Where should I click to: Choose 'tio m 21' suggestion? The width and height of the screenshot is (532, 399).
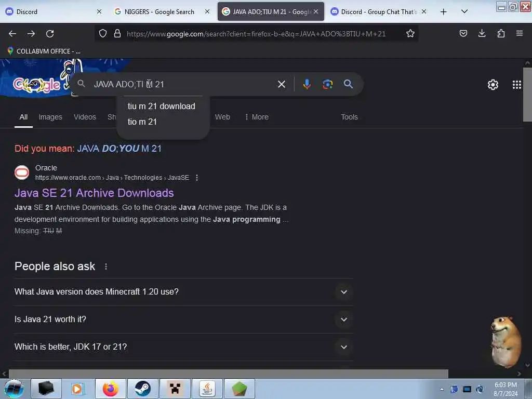[142, 122]
